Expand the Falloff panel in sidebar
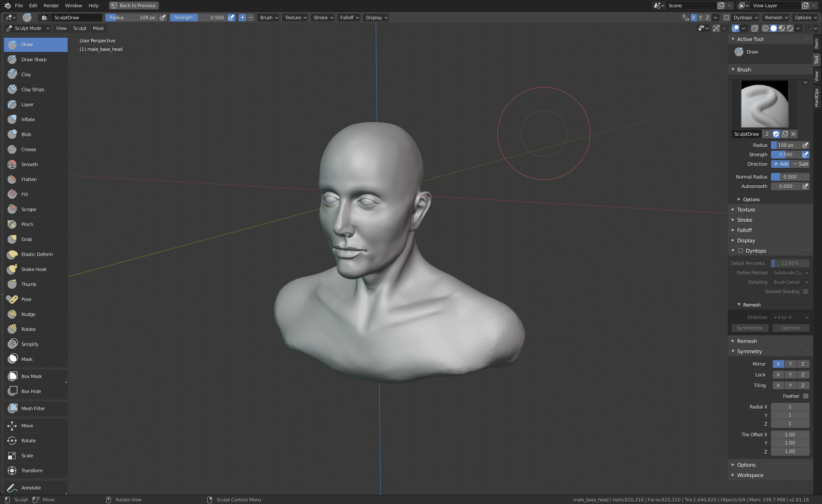 (x=744, y=230)
